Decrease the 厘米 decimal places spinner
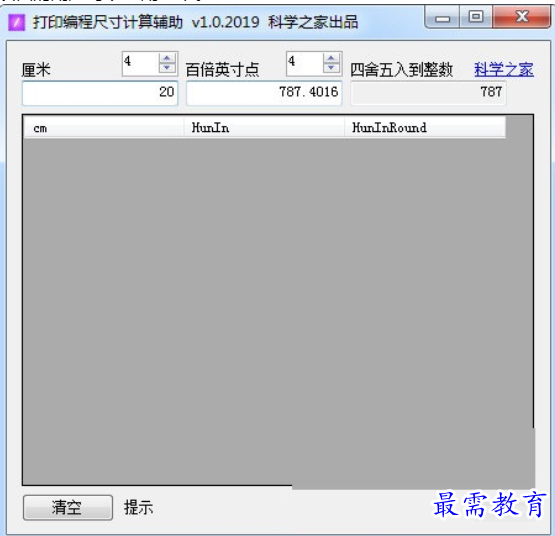The width and height of the screenshot is (555, 536). (x=167, y=68)
